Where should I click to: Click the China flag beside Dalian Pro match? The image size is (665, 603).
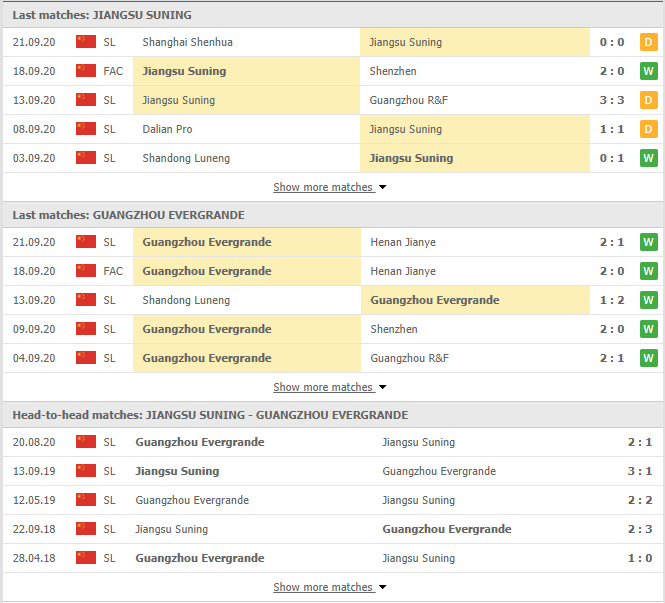[x=86, y=129]
